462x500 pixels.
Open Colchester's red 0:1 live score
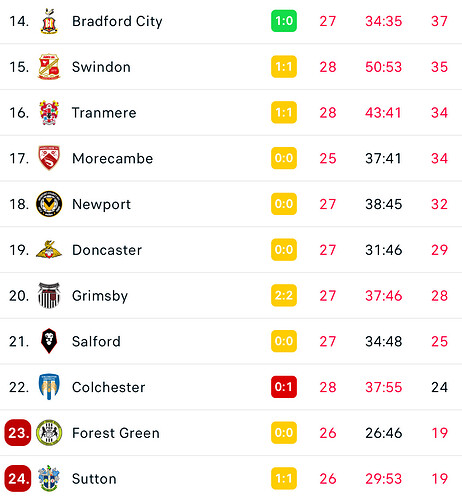[x=284, y=387]
